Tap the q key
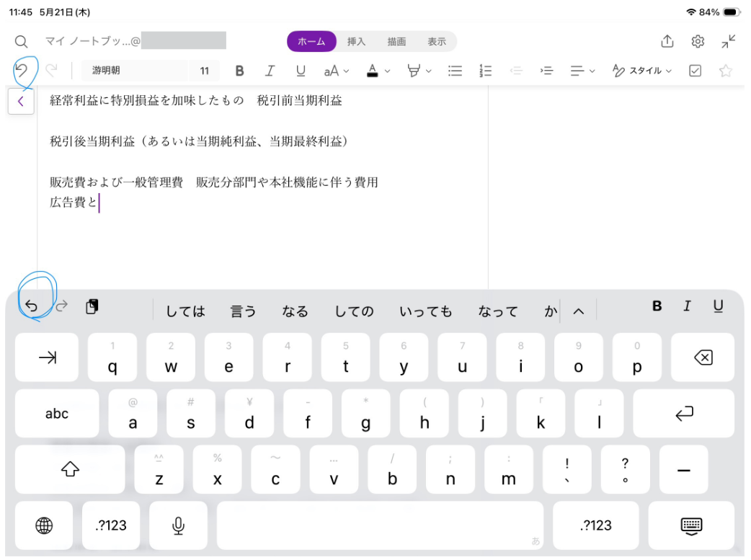751x560 pixels. (x=112, y=357)
